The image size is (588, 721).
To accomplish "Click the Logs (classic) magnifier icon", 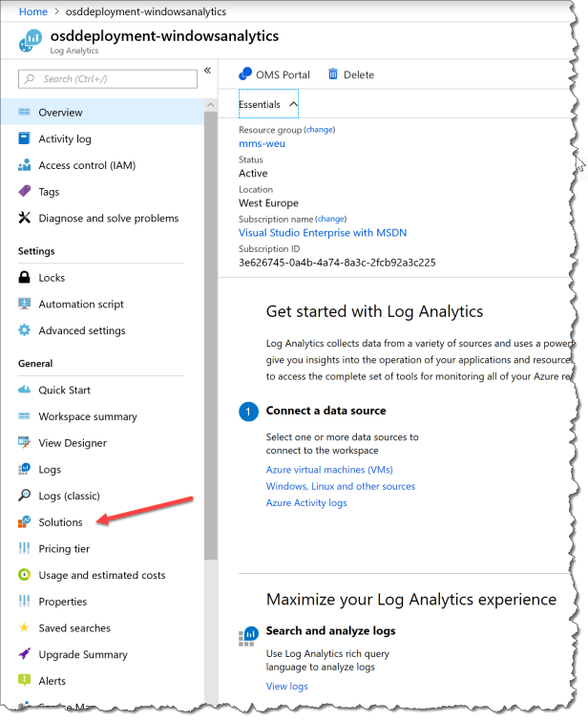I will pyautogui.click(x=24, y=496).
